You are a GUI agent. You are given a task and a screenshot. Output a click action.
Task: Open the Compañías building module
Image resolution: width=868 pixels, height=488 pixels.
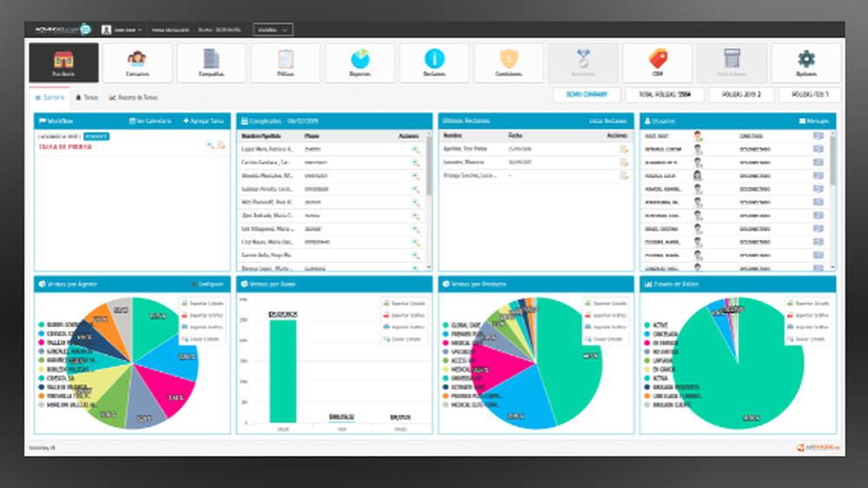(212, 63)
